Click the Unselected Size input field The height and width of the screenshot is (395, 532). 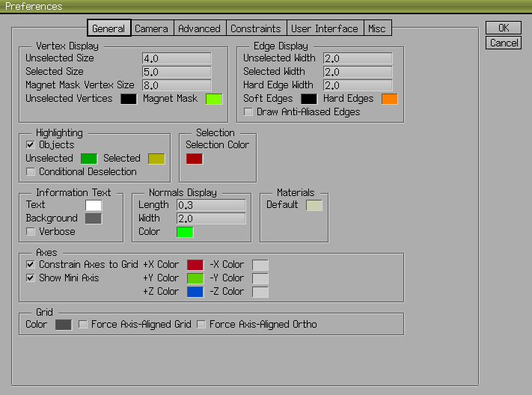[x=177, y=58]
